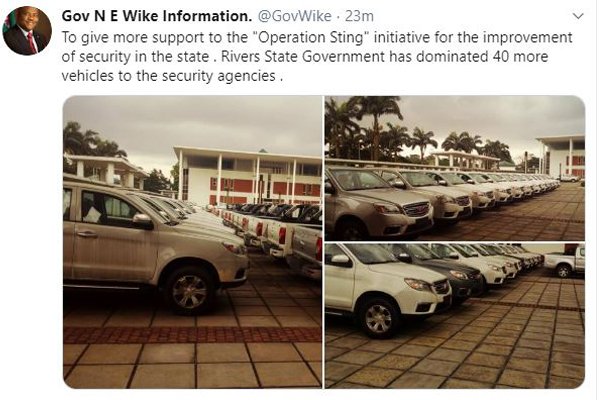Click the red brick strip in left photo

192,335
